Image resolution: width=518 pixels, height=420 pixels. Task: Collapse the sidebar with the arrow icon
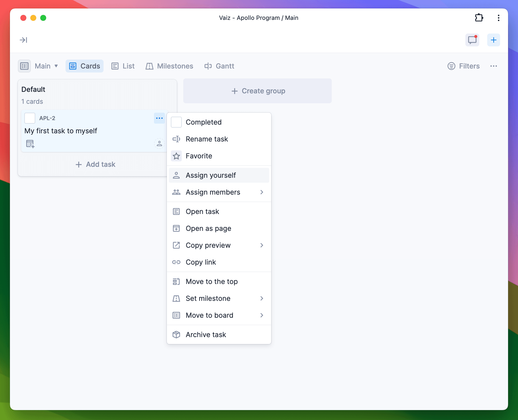point(23,40)
